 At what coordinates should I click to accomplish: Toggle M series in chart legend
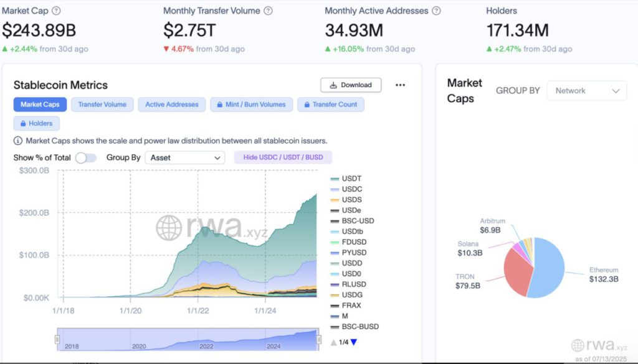coord(340,316)
